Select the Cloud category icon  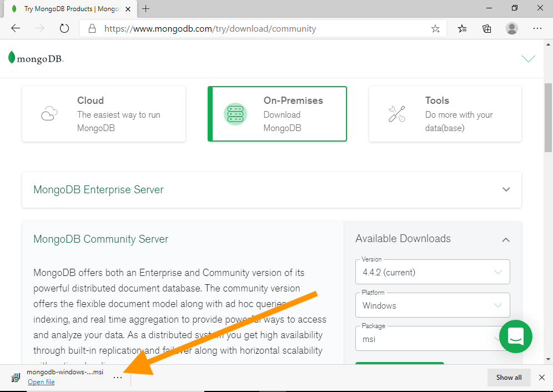click(x=49, y=113)
